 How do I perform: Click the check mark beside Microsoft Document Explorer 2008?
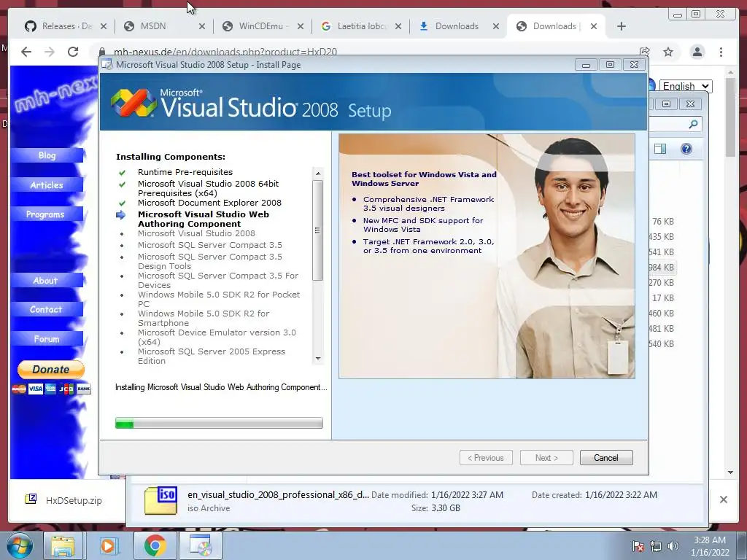(x=122, y=203)
